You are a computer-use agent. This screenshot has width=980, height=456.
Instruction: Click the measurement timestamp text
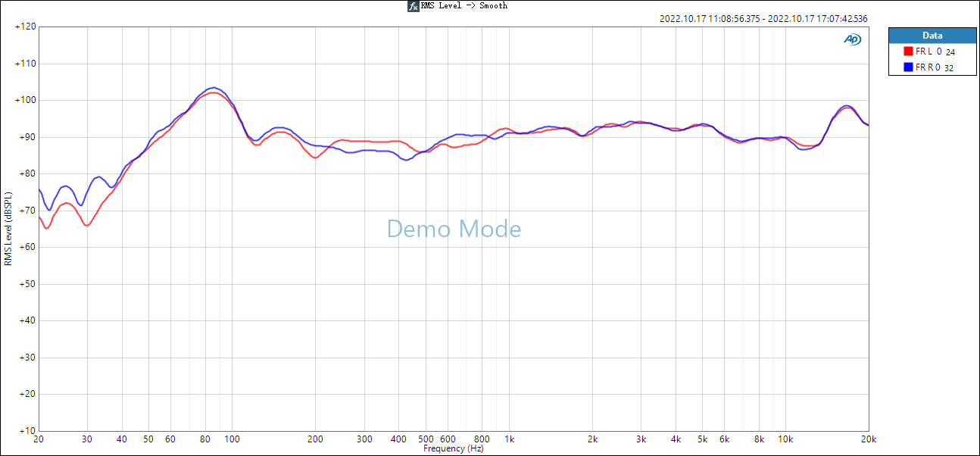click(x=763, y=19)
